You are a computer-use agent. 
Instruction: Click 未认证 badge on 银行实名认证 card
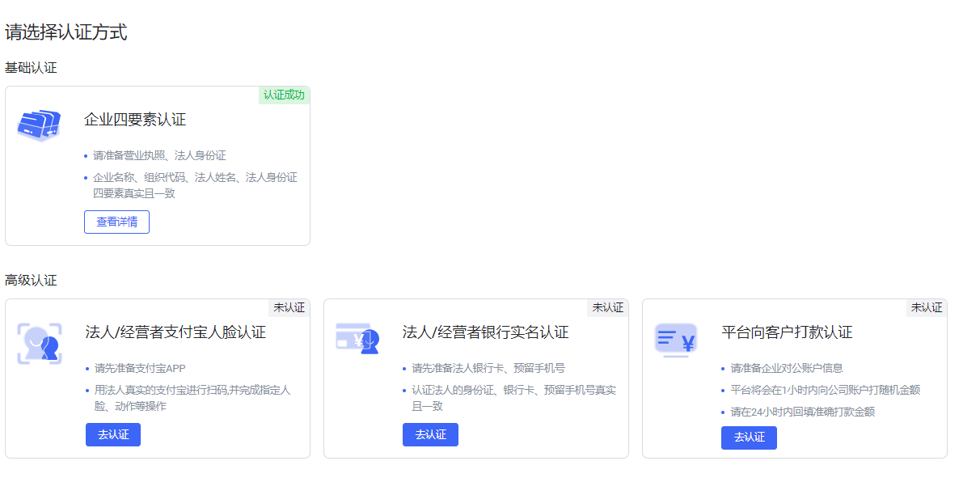click(607, 308)
